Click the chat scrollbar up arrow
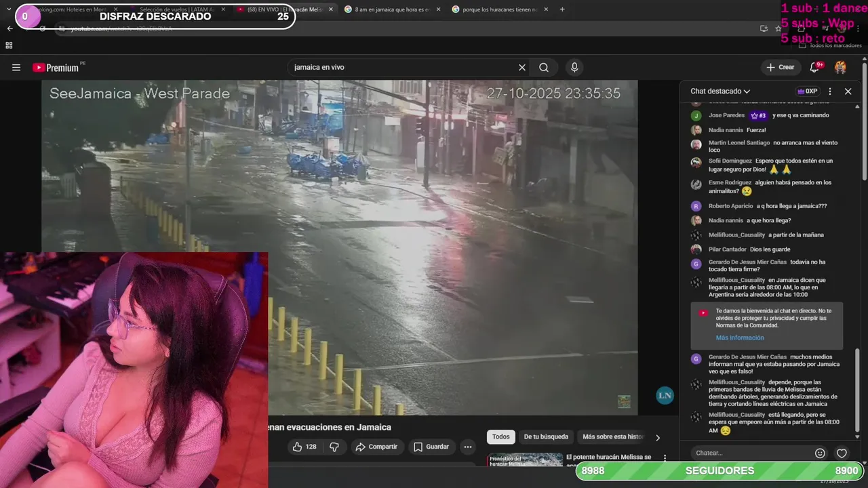The width and height of the screenshot is (868, 488). coord(857,106)
